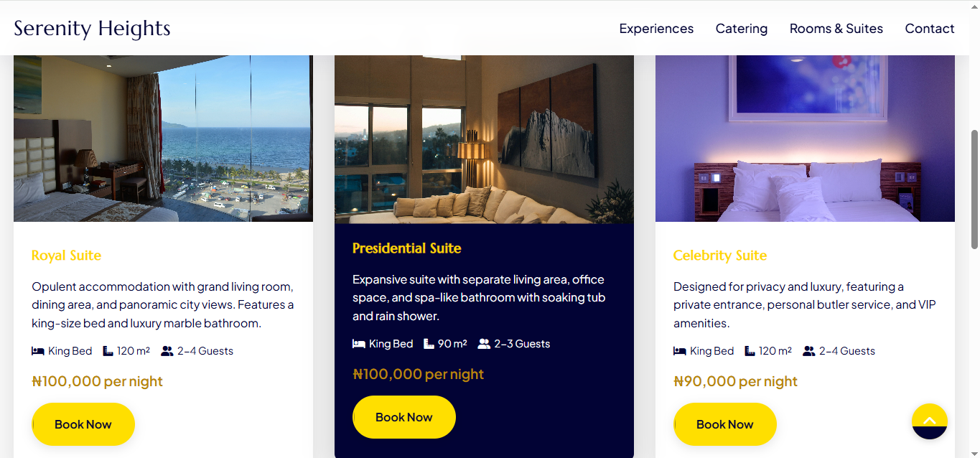Click the king bed icon on Presidential Suite
980x458 pixels.
tap(358, 343)
